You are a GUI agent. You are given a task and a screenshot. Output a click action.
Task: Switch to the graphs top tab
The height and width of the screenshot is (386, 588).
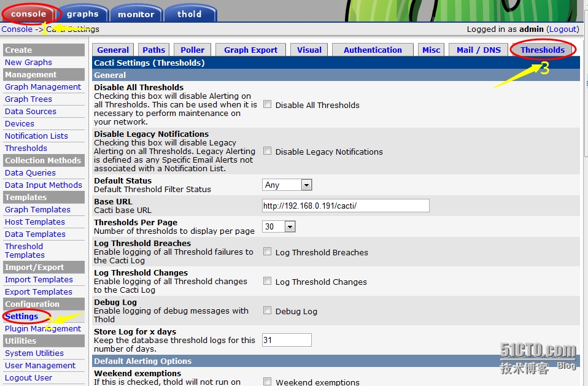click(82, 14)
